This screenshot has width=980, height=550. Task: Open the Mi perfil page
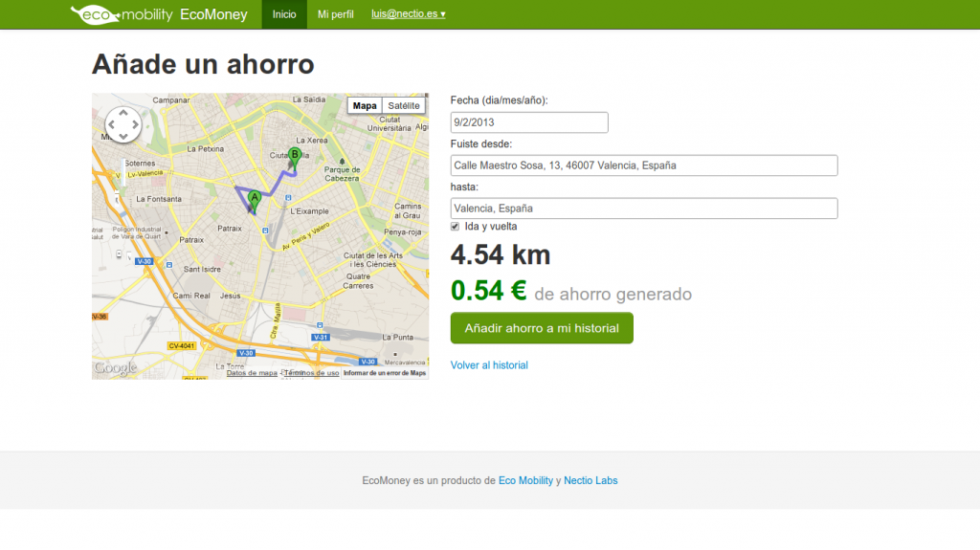(x=336, y=14)
